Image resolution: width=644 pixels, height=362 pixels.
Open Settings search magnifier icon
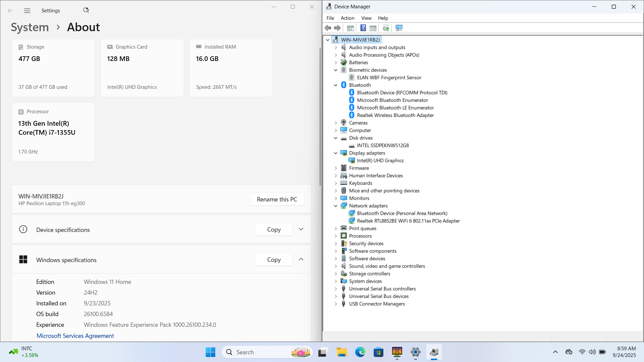(x=86, y=10)
